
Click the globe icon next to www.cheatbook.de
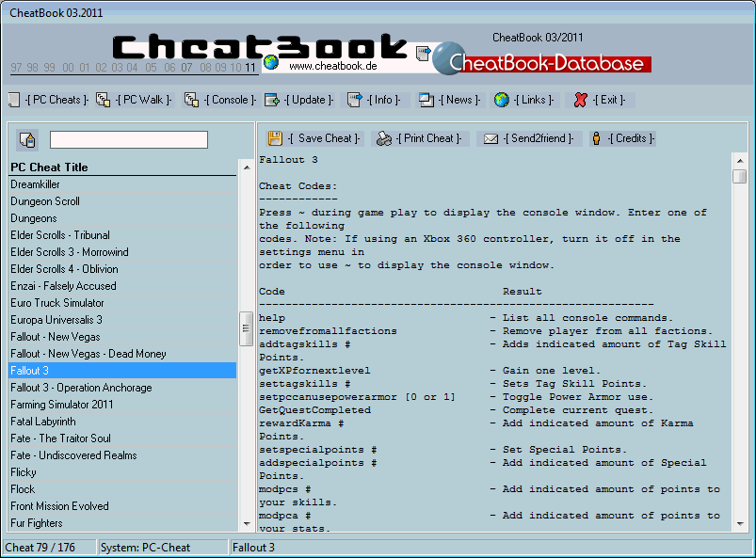271,62
